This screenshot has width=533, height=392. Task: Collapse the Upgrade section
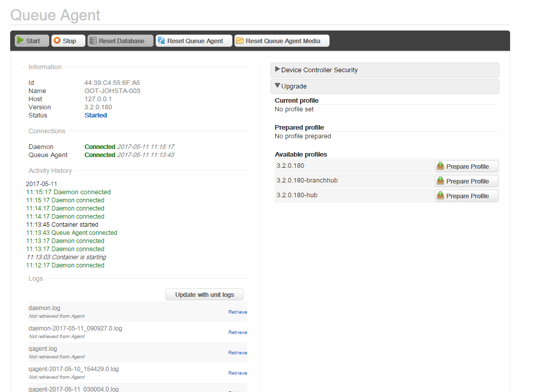(278, 86)
